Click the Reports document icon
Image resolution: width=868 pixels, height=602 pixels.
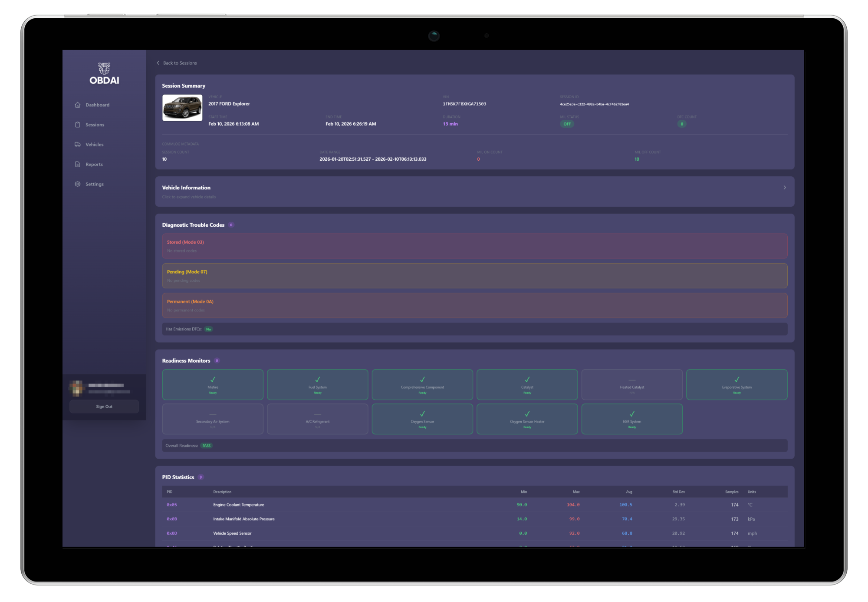pos(78,164)
